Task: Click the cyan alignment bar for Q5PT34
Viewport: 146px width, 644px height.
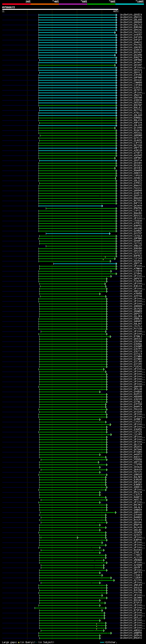Action: pyautogui.click(x=85, y=264)
